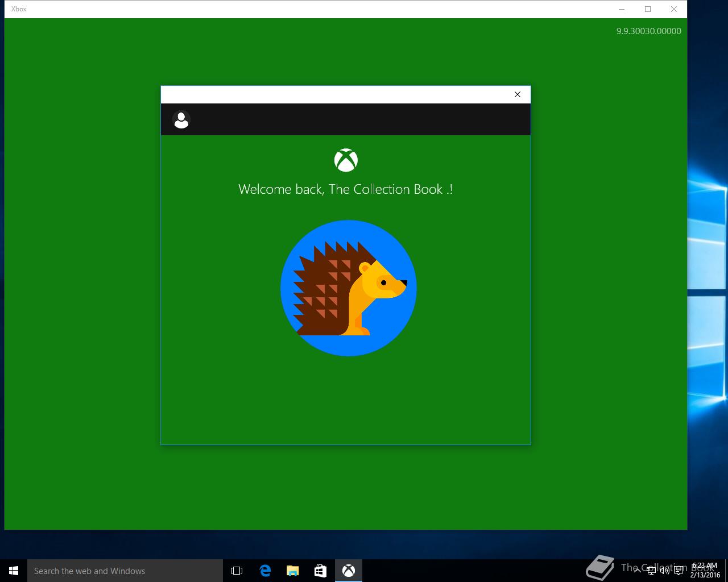Screen dimensions: 728x582
Task: Click the taskbar clock showing 6:23 AM
Action: [705, 571]
